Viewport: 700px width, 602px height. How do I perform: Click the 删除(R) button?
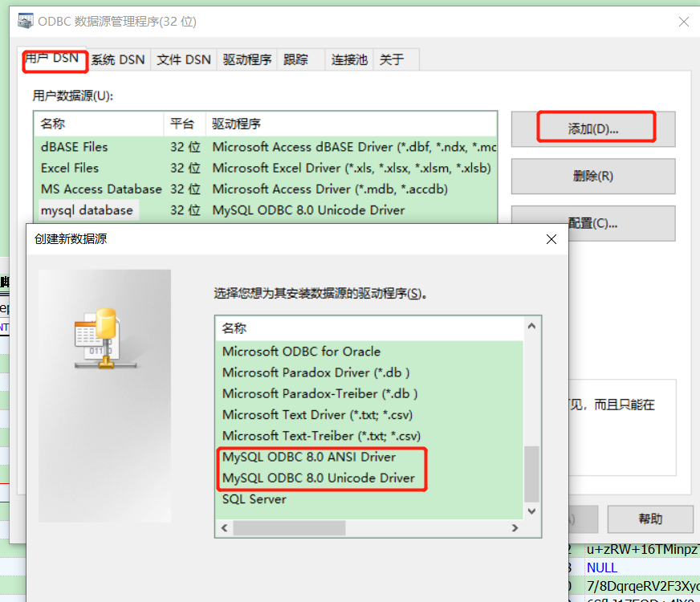(x=592, y=176)
